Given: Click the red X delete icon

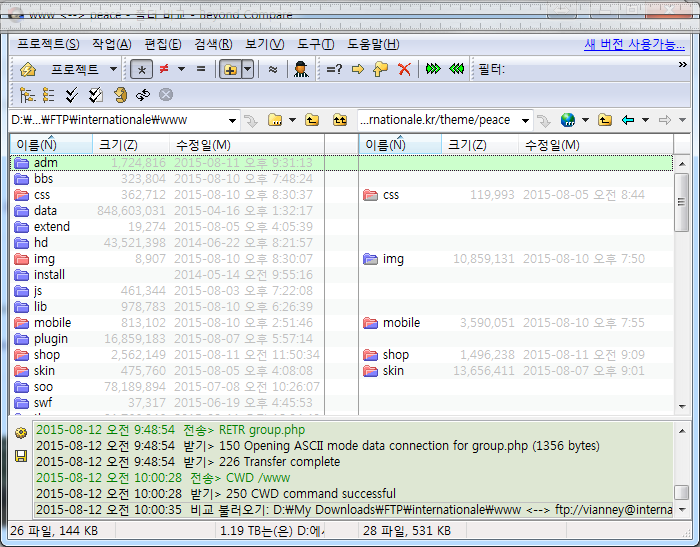Looking at the screenshot, I should (x=404, y=69).
